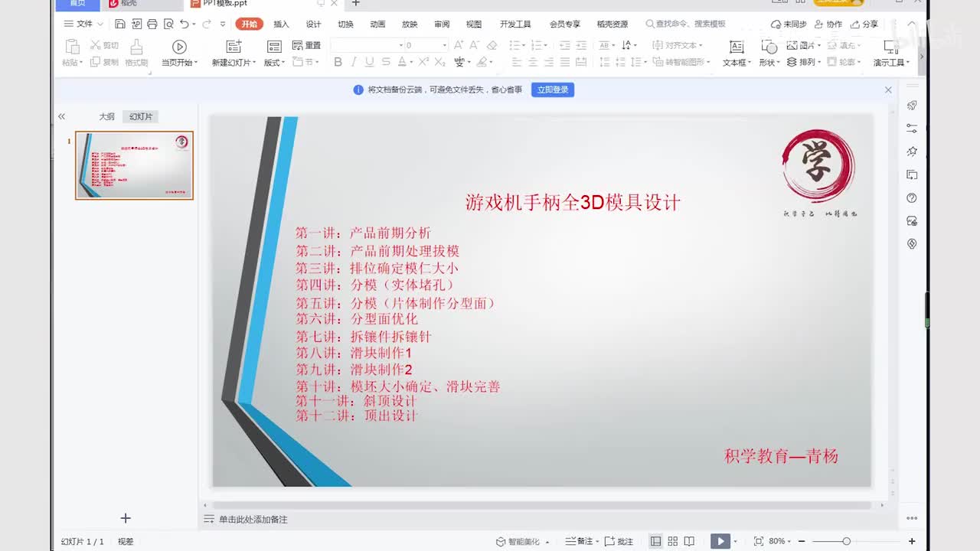Click Smart Beautify (智能美化) in status bar
Screen dimensions: 980x551
click(522, 541)
